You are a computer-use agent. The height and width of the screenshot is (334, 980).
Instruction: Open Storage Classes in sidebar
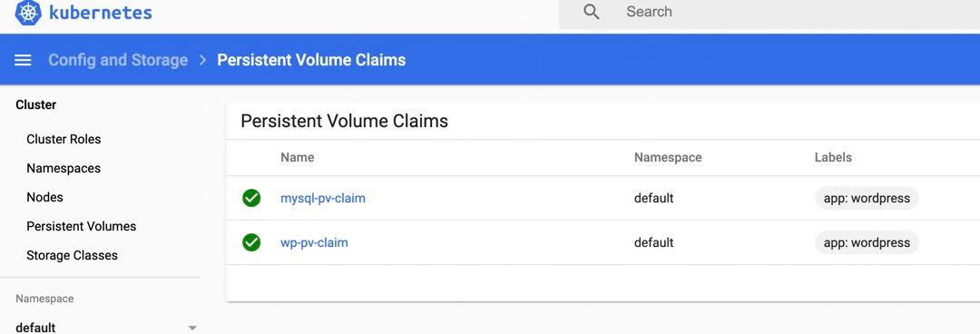click(72, 255)
